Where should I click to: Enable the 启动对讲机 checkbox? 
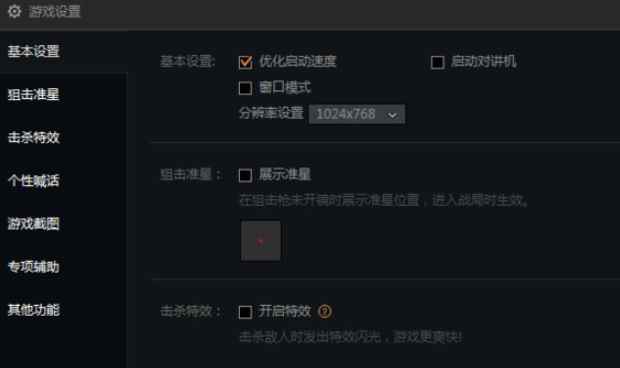click(x=437, y=62)
